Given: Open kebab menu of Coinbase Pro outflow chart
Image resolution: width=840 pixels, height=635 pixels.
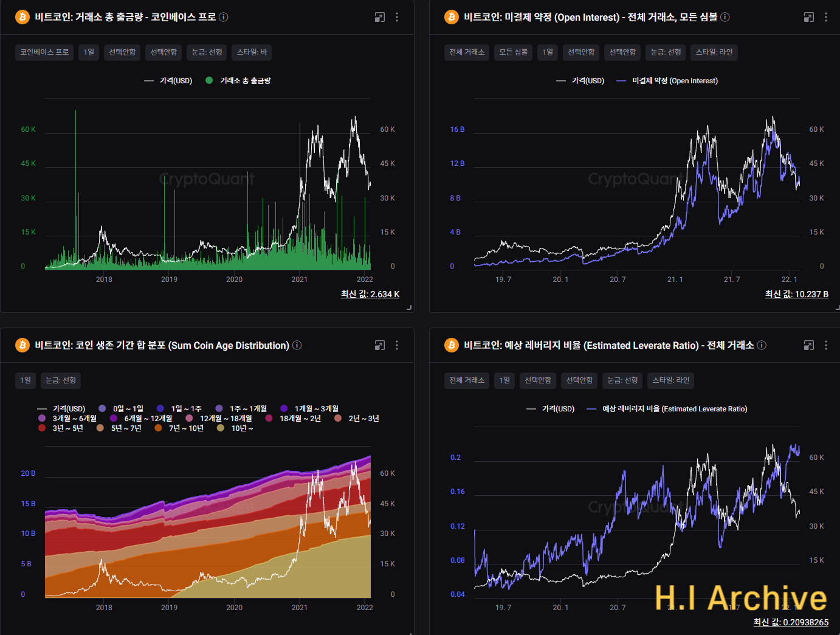Looking at the screenshot, I should [x=397, y=17].
